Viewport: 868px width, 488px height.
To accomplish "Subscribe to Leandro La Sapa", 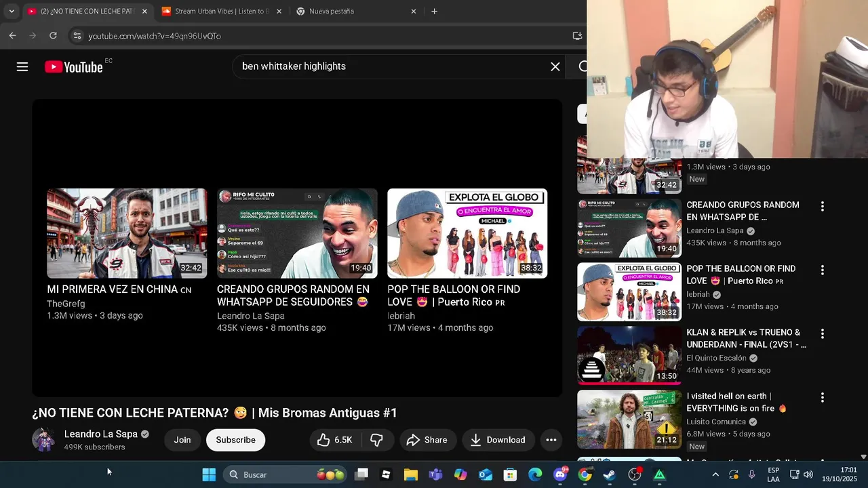I will pyautogui.click(x=235, y=440).
